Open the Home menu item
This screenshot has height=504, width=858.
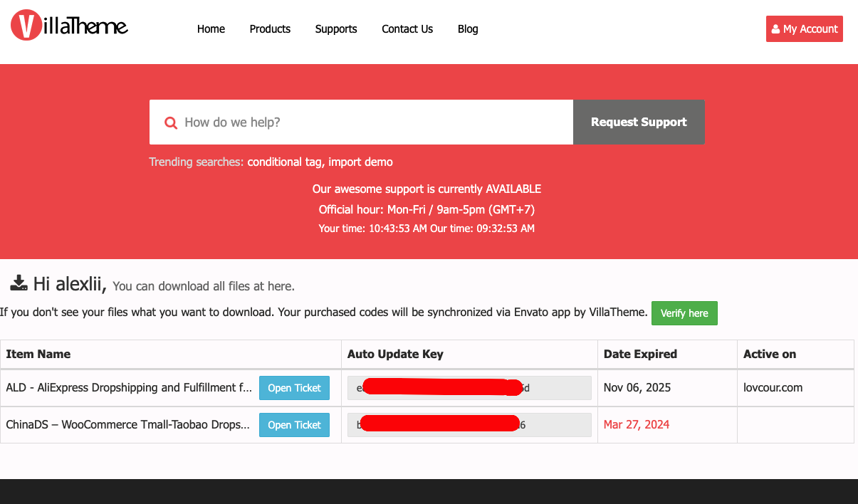tap(211, 29)
